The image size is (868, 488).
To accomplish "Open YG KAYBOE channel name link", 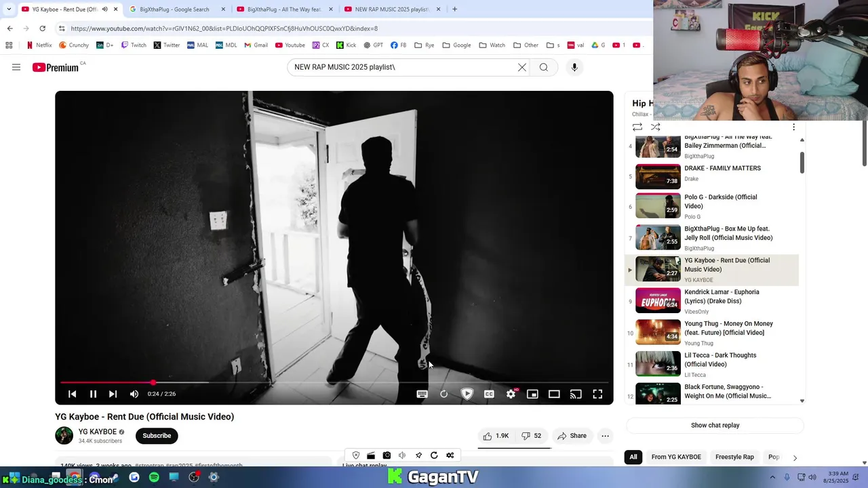I will [x=98, y=432].
